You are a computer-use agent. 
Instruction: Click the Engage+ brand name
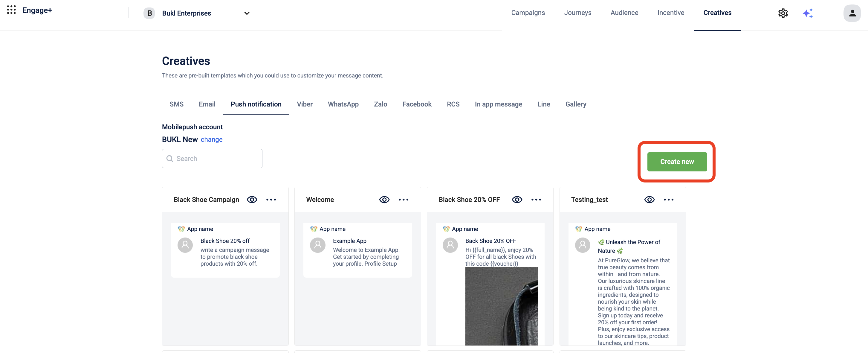pos(37,10)
